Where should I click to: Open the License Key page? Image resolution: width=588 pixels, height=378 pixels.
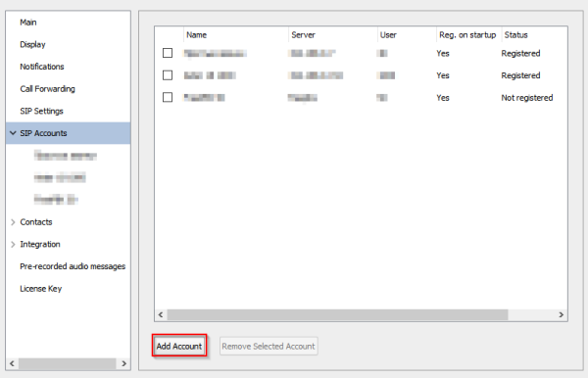[41, 289]
